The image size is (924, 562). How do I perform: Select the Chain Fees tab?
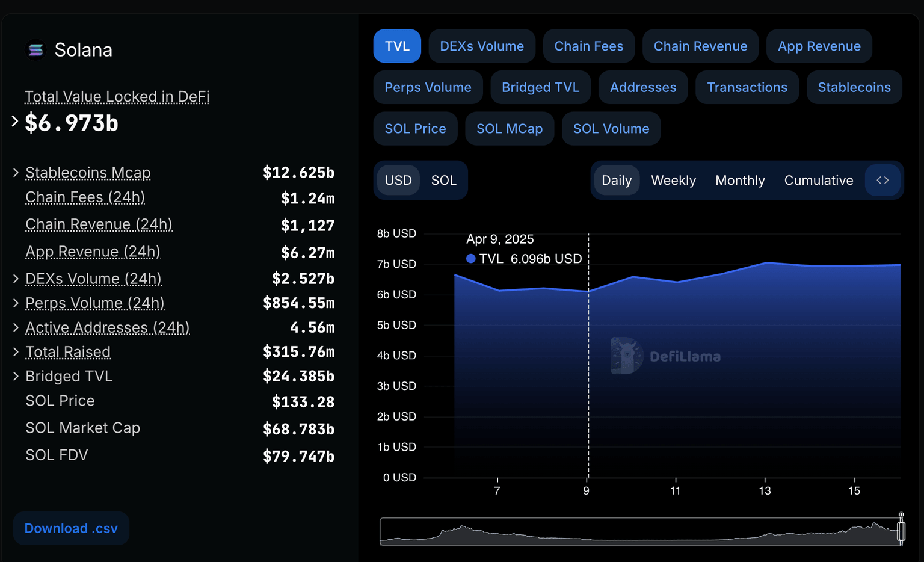pyautogui.click(x=588, y=46)
